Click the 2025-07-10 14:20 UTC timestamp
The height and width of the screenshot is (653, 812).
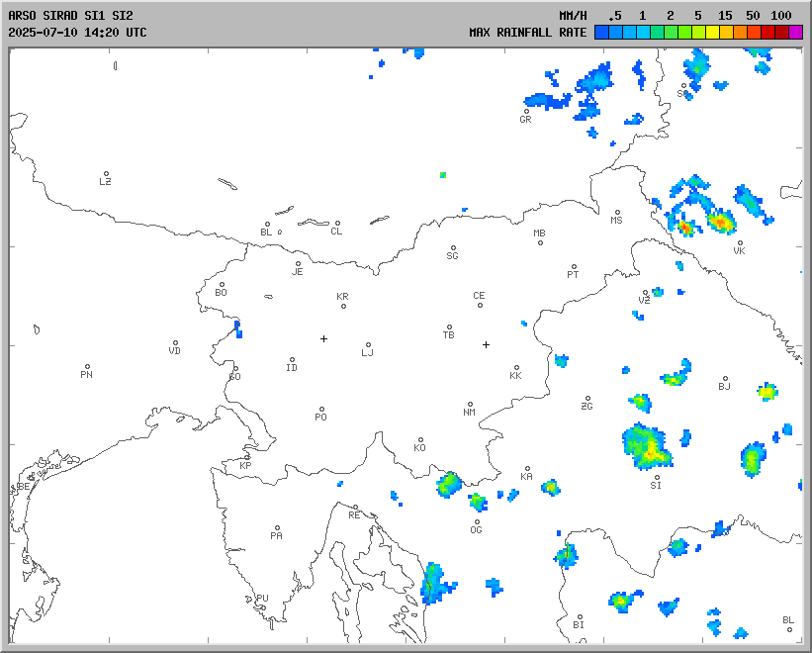[x=77, y=33]
